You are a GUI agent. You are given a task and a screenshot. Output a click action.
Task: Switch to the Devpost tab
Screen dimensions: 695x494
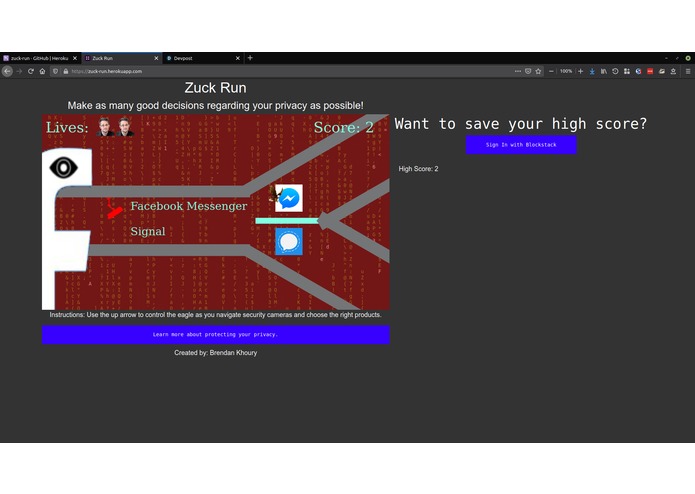[202, 58]
